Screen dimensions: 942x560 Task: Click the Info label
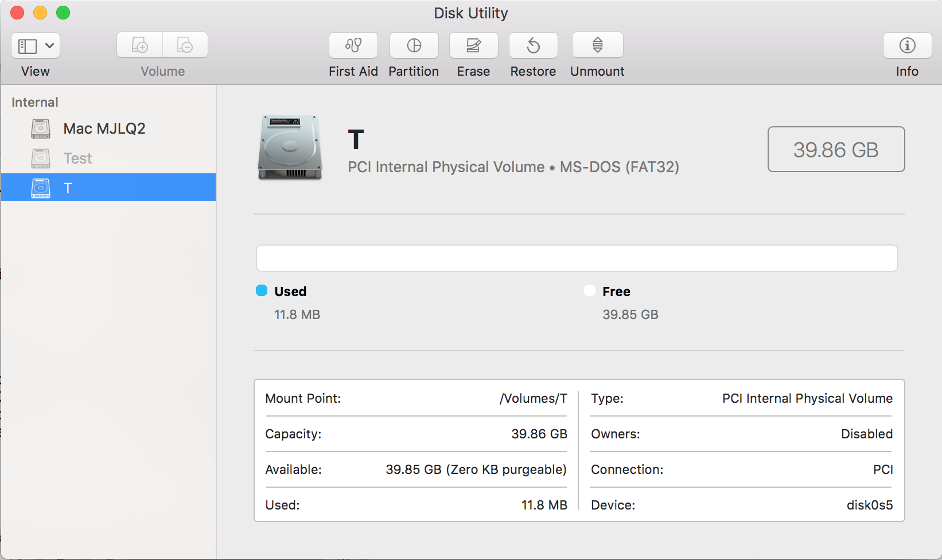[908, 71]
